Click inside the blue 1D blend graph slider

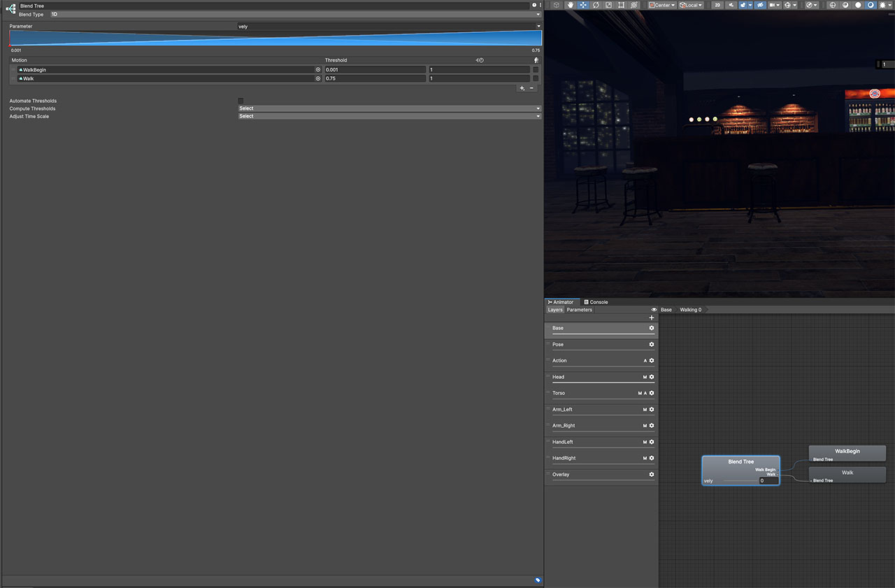[x=273, y=38]
